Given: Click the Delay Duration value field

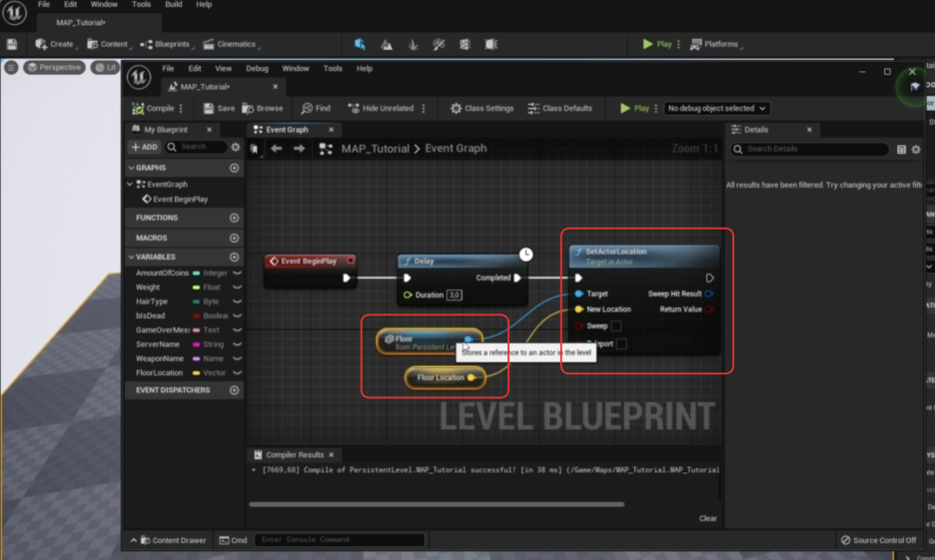Looking at the screenshot, I should tap(455, 294).
